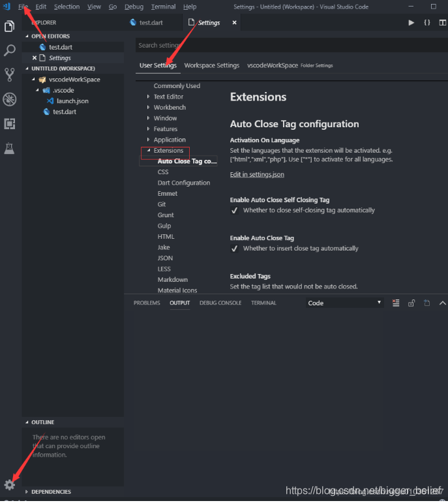The width and height of the screenshot is (448, 503).
Task: Click the Manage gear icon
Action: pyautogui.click(x=9, y=484)
